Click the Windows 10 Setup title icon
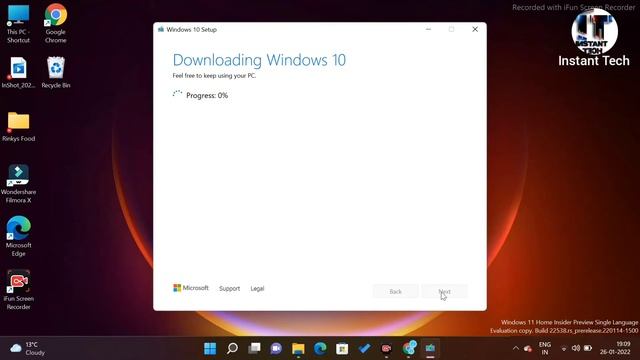Image resolution: width=640 pixels, height=360 pixels. [161, 29]
